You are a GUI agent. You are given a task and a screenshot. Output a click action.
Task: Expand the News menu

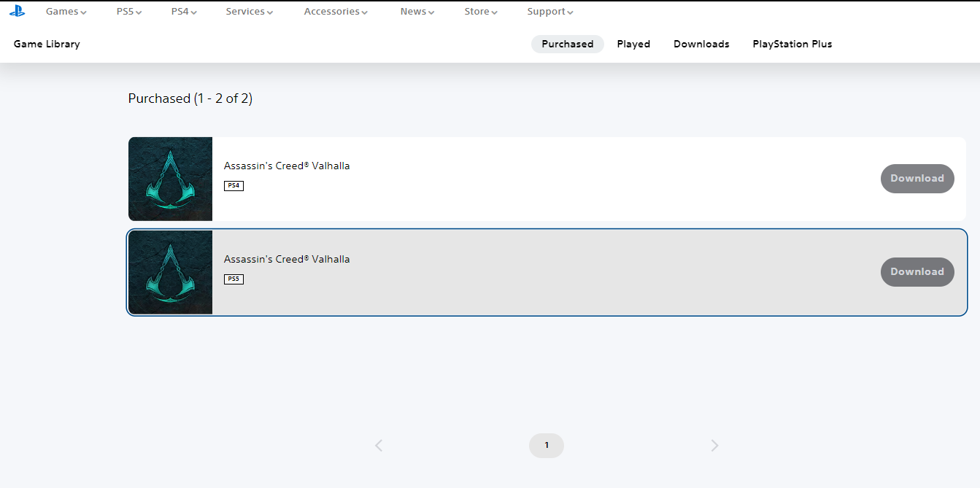(x=417, y=12)
